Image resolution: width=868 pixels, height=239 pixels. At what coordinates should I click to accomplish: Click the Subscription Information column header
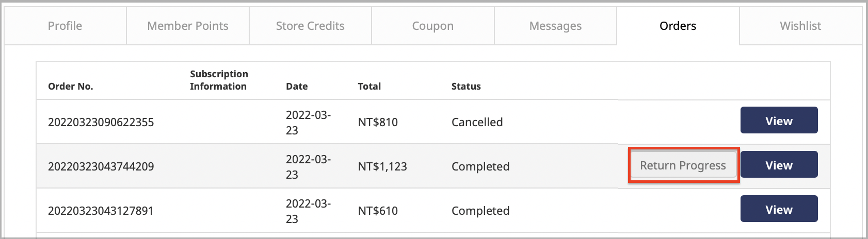[219, 80]
